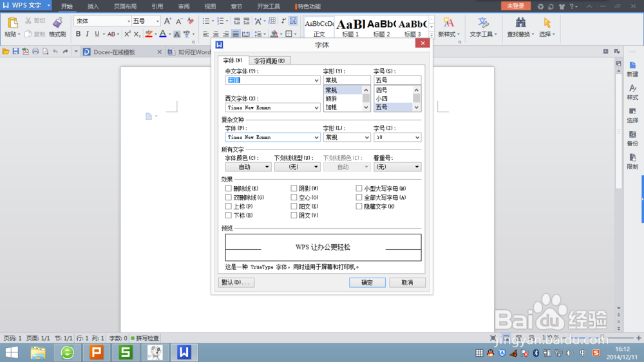Click the Justify alignment icon
Image resolution: width=644 pixels, height=362 pixels.
235,34
